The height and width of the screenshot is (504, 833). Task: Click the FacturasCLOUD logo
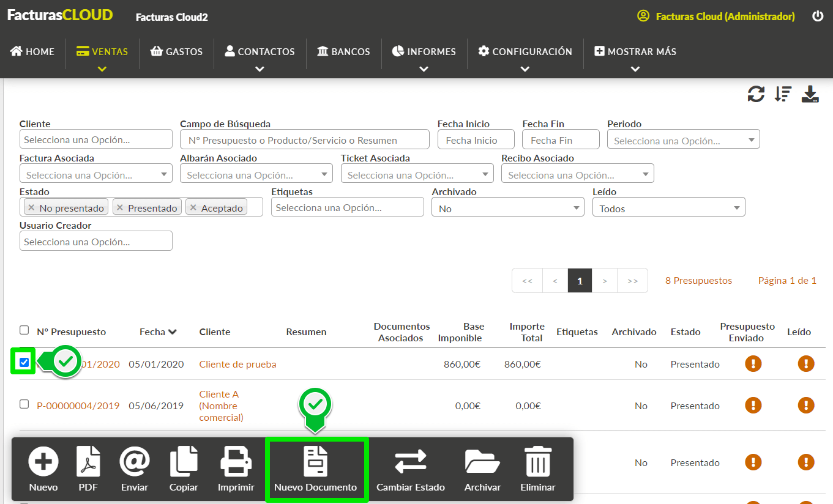(x=60, y=15)
